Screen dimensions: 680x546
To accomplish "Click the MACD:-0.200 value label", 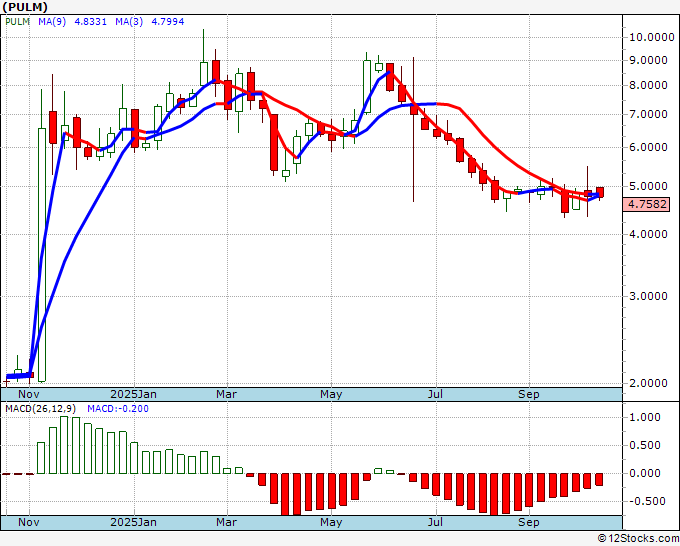I will click(x=118, y=409).
